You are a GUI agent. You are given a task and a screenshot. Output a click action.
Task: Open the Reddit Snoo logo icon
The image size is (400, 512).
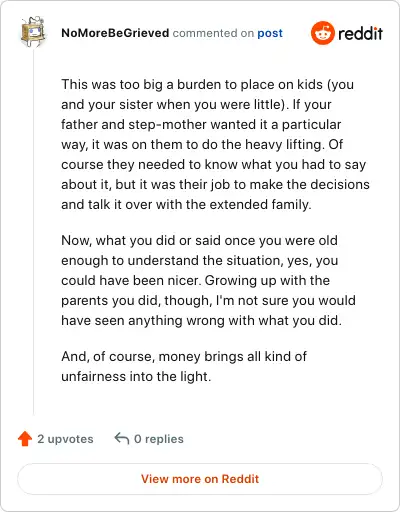[322, 33]
